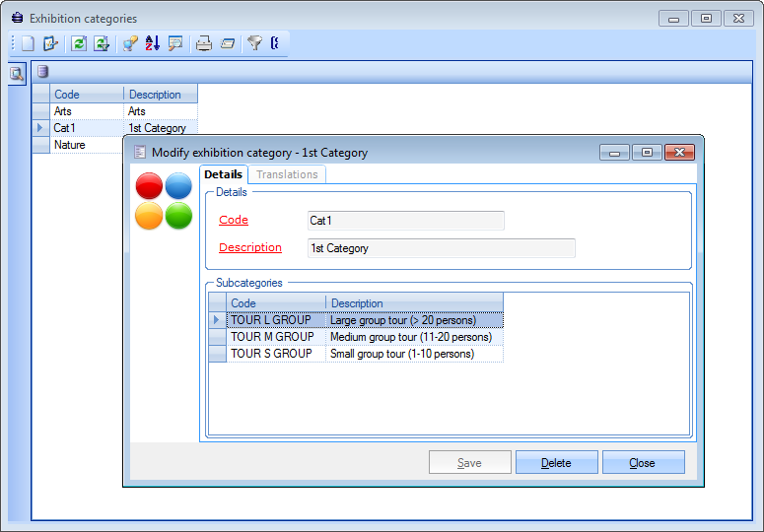Viewport: 764px width, 532px height.
Task: Pick the blue circle color
Action: pos(178,185)
